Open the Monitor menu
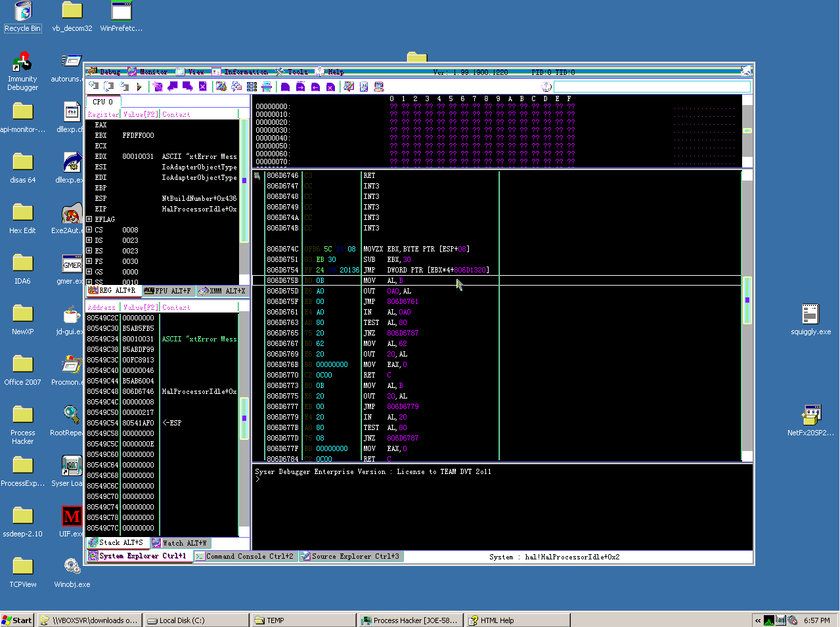Image resolution: width=840 pixels, height=627 pixels. click(148, 72)
